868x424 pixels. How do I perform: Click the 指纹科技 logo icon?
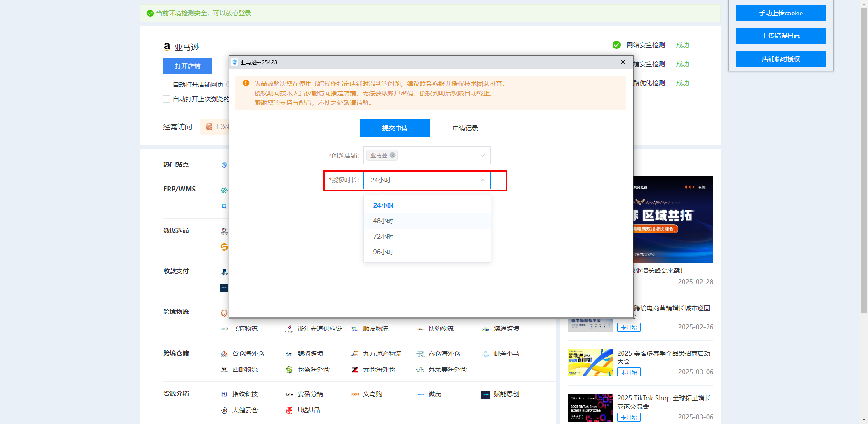[x=224, y=395]
